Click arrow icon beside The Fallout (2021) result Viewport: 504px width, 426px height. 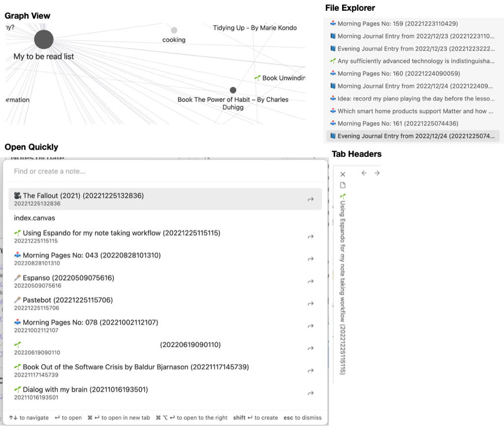[311, 199]
